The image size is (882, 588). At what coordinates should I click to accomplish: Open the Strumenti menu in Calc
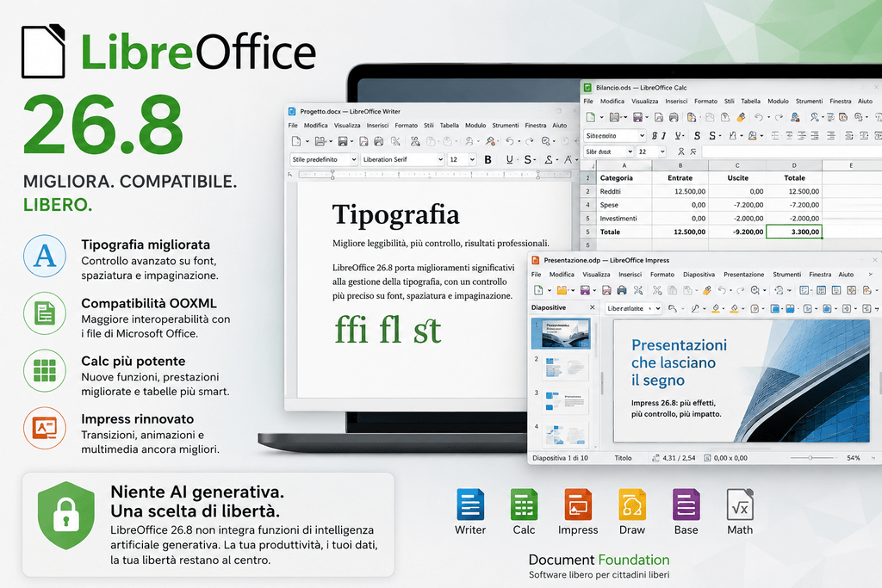(809, 102)
